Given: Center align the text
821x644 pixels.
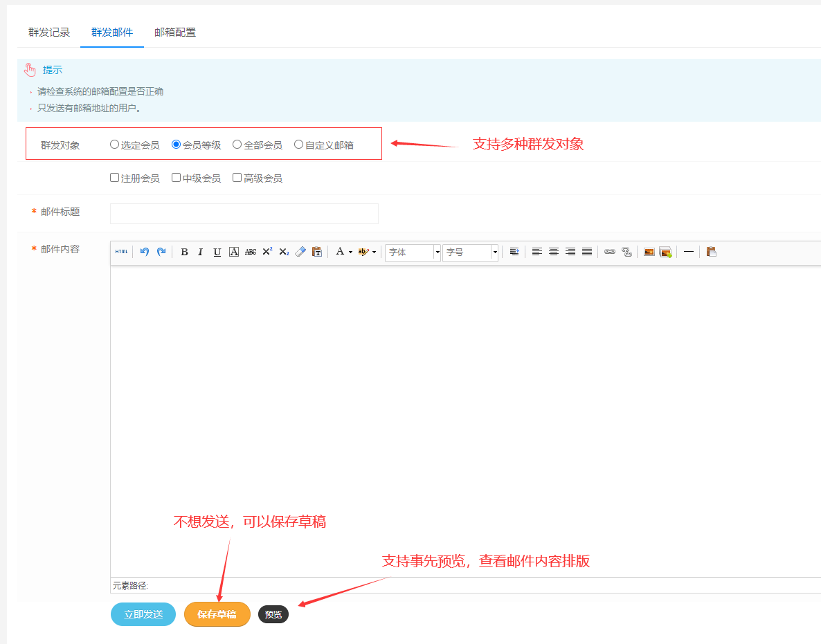Looking at the screenshot, I should pos(553,252).
